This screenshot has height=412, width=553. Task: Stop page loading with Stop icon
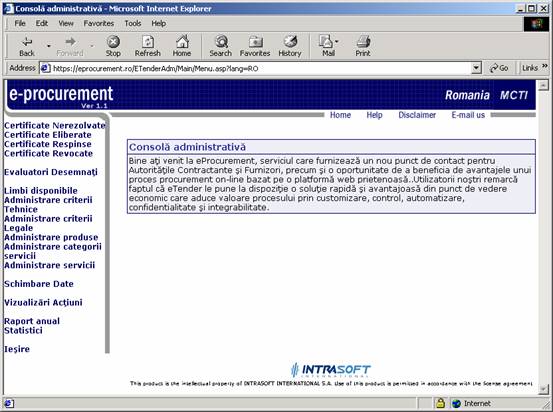pyautogui.click(x=113, y=42)
